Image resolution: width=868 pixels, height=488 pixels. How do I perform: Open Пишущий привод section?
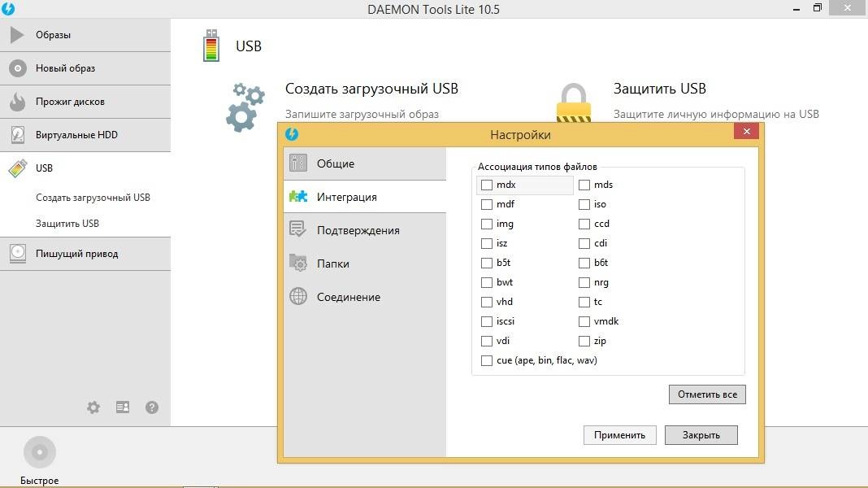(x=85, y=254)
